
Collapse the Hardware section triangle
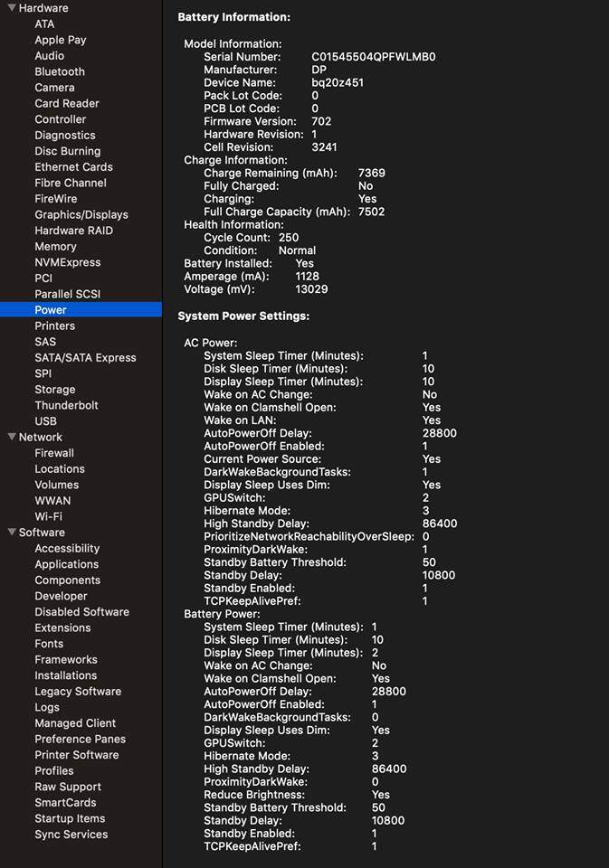click(x=11, y=8)
